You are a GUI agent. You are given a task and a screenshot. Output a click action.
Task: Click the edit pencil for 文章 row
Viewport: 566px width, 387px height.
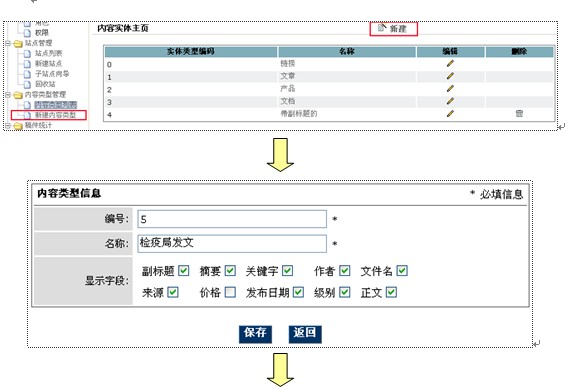coord(450,76)
